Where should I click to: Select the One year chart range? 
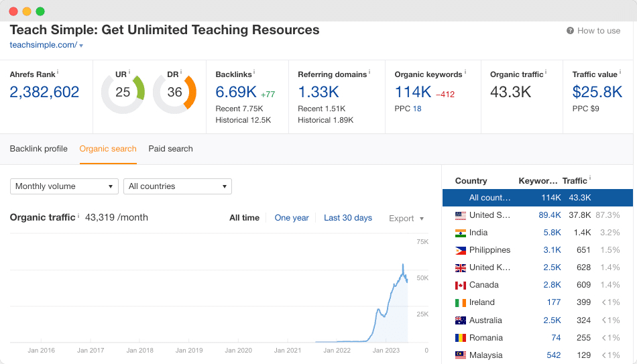(292, 218)
